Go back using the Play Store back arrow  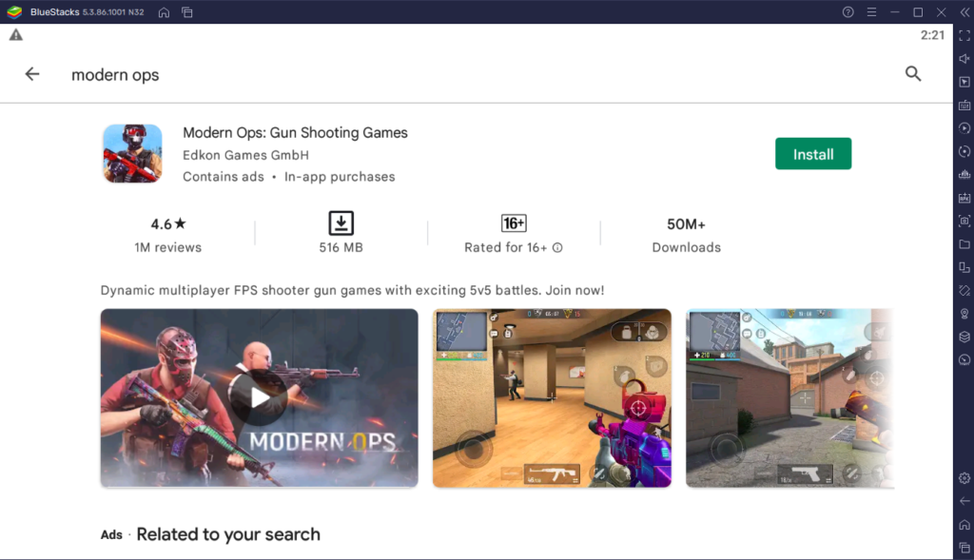(31, 73)
